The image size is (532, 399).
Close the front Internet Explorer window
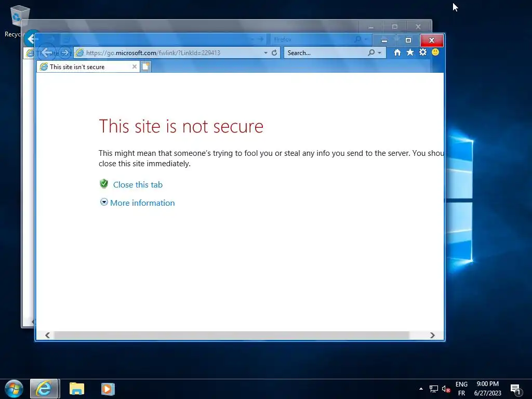click(x=432, y=41)
